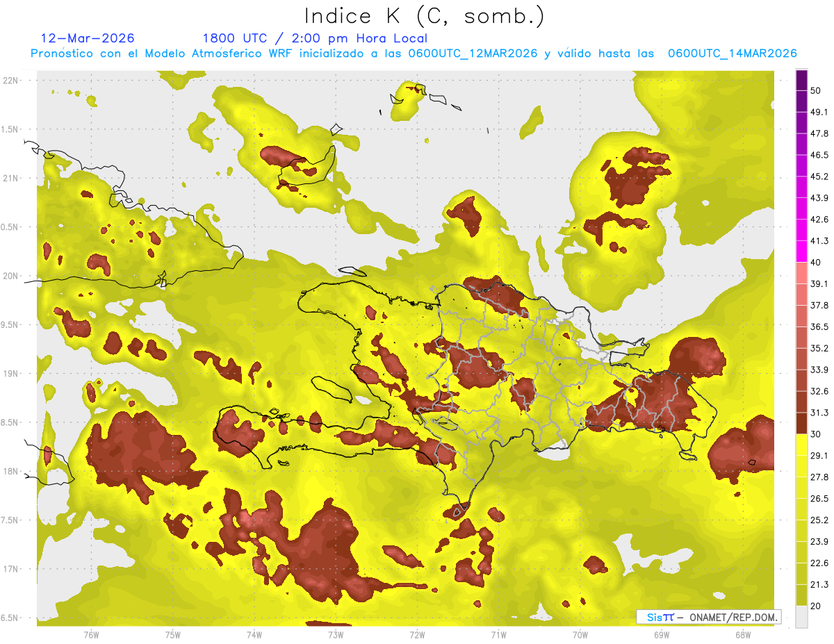Click the "32.6" color scale value
This screenshot has width=834, height=644.
tap(819, 391)
